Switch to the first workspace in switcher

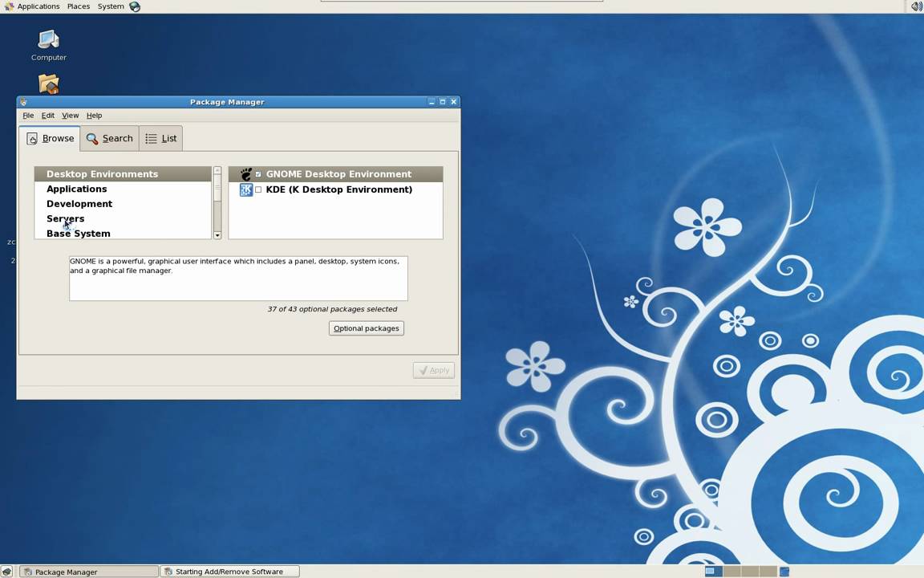(714, 571)
